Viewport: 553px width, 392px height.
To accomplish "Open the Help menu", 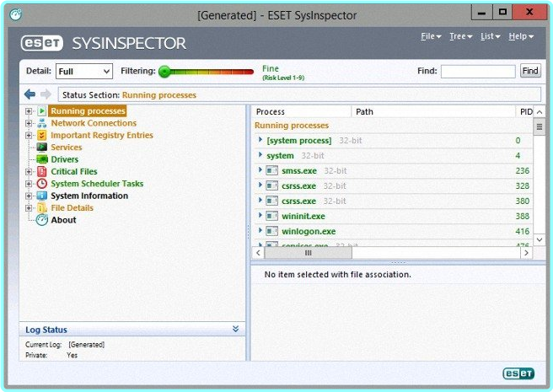I will [x=521, y=36].
